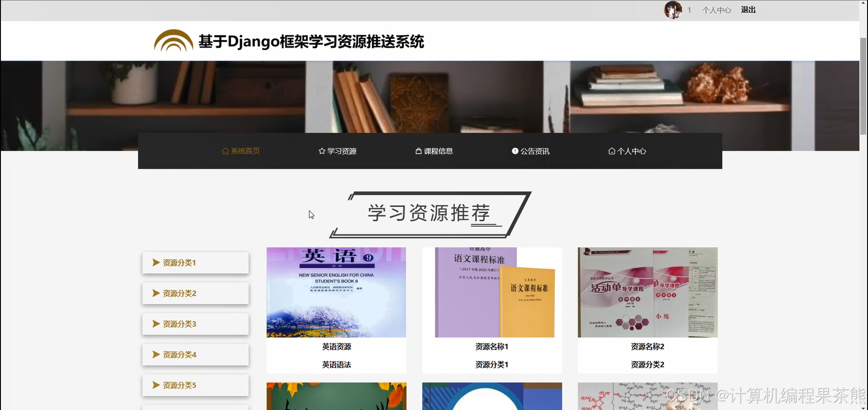Open 学习资源 navigation tab
Screen dimensions: 868x410
tap(338, 151)
